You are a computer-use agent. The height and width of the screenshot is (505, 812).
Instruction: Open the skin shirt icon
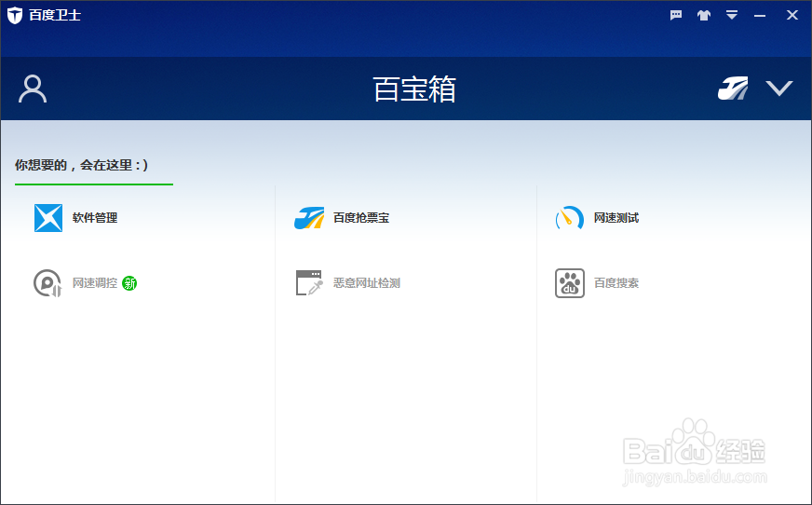click(703, 15)
